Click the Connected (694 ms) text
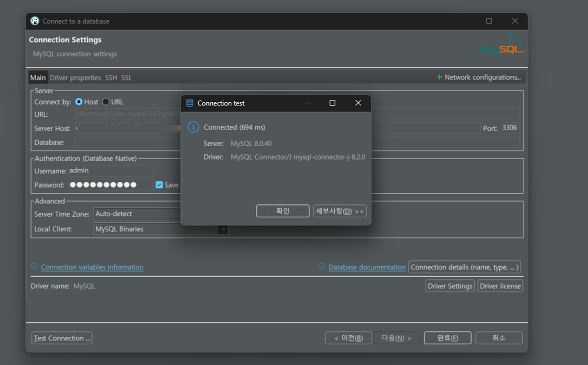 coord(234,127)
